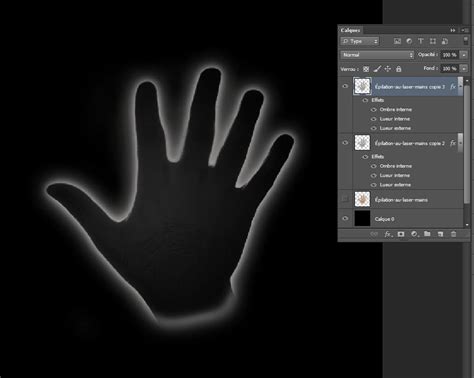Open the Type filter dropdown
474x378 pixels.
[x=360, y=41]
